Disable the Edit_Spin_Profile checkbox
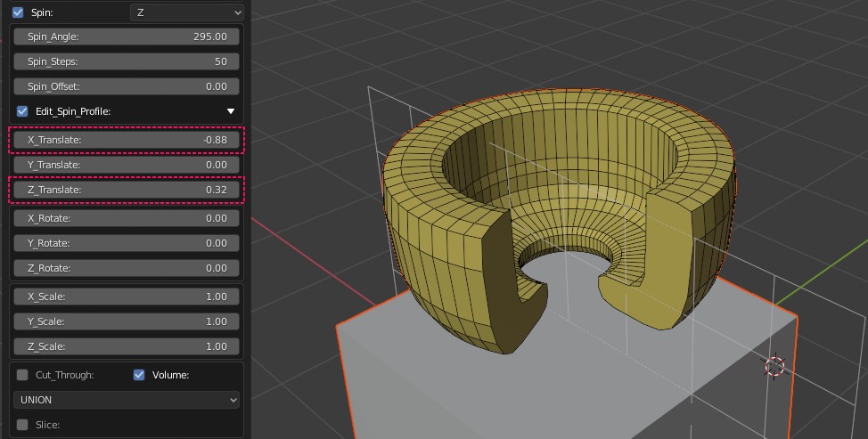Image resolution: width=868 pixels, height=439 pixels. point(23,111)
